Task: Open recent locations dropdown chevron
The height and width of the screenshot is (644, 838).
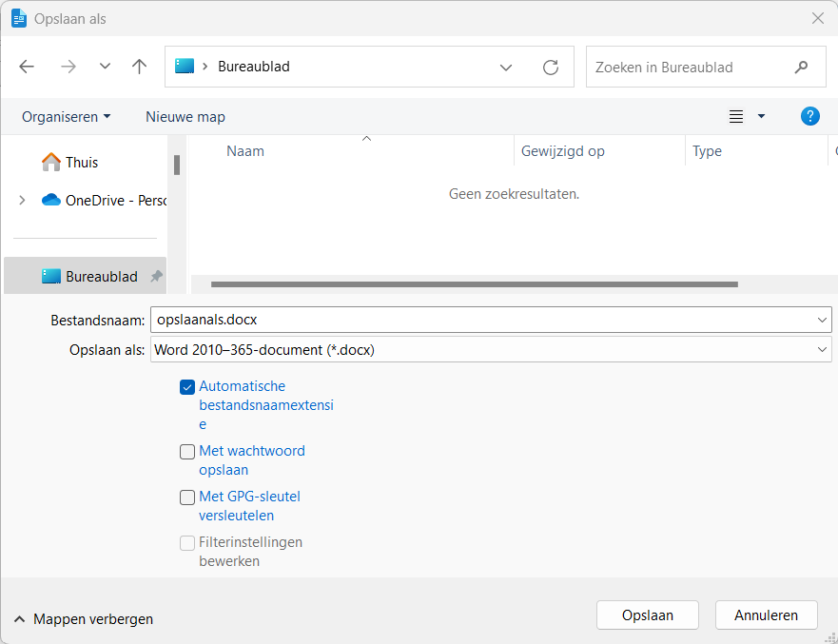Action: 105,67
